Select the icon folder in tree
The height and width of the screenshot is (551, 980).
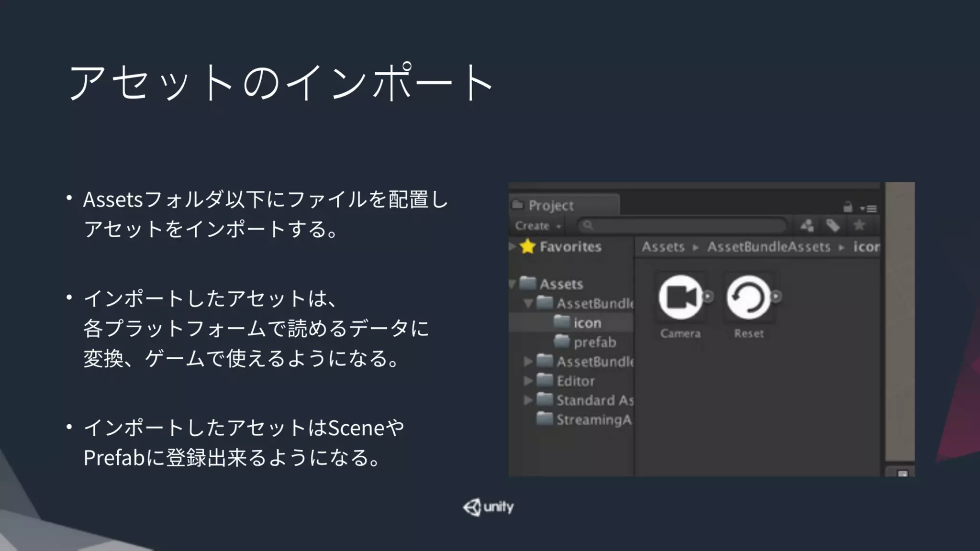point(587,323)
